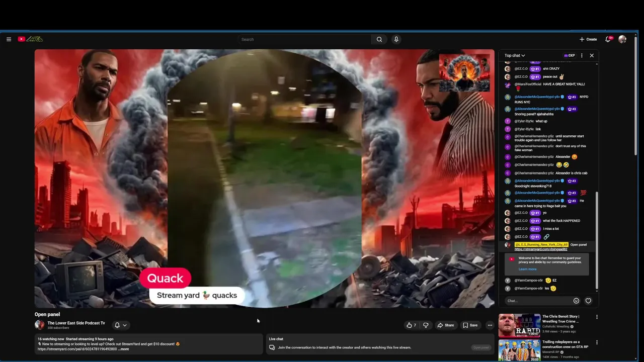Click Learn more in chat welcome notice
The width and height of the screenshot is (644, 362).
pyautogui.click(x=527, y=269)
